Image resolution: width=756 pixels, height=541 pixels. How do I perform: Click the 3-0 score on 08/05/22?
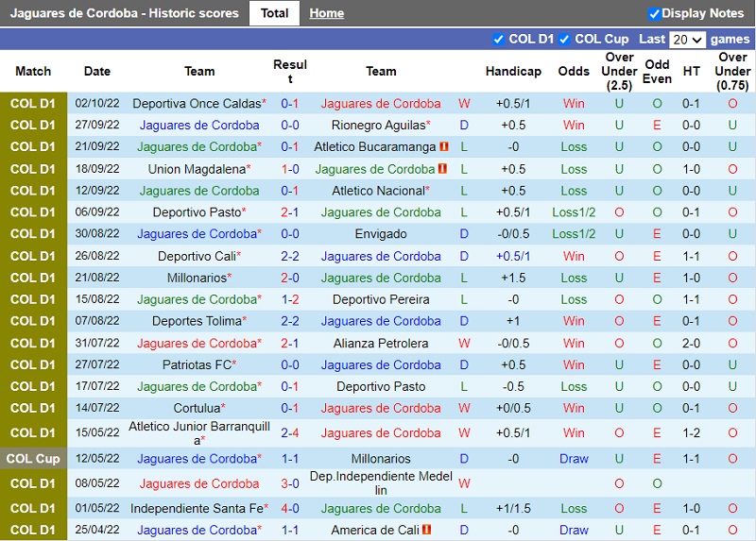(x=290, y=483)
